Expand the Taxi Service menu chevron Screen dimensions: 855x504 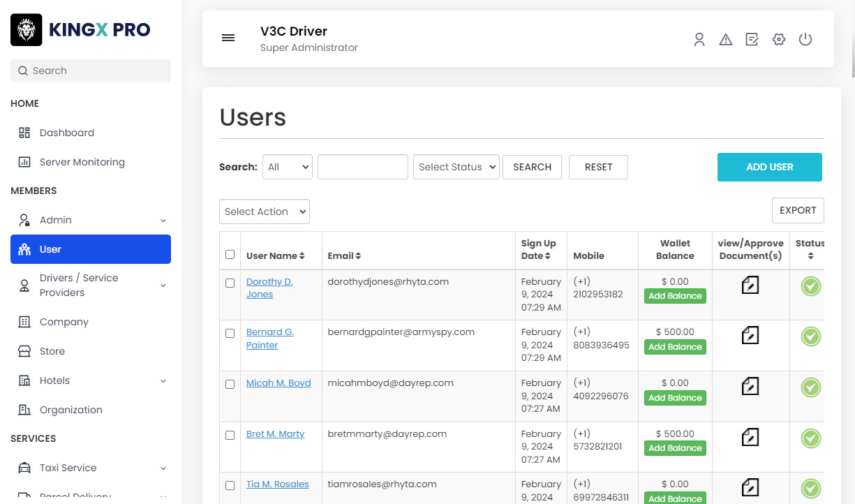tap(163, 468)
